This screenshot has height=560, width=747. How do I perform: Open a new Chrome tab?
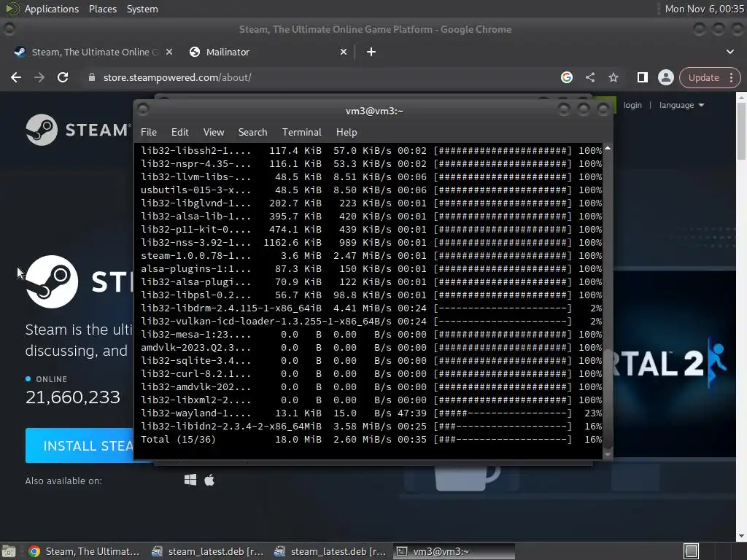(x=371, y=52)
